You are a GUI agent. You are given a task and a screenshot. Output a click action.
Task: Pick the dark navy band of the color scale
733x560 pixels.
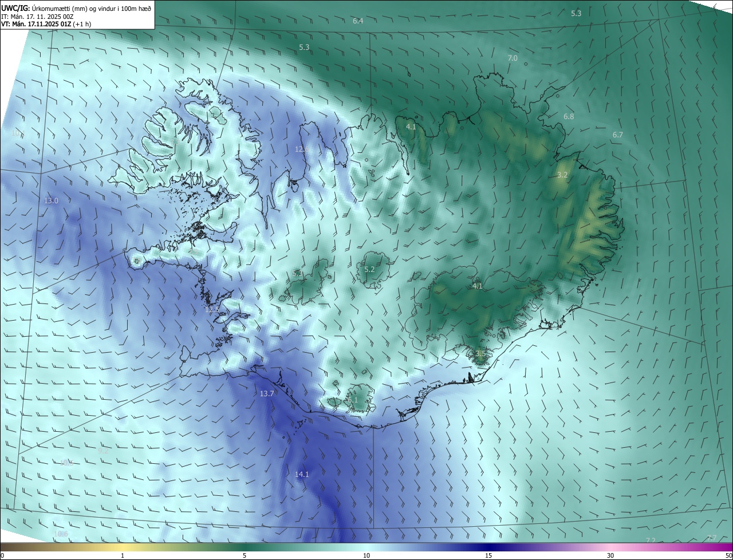point(488,547)
